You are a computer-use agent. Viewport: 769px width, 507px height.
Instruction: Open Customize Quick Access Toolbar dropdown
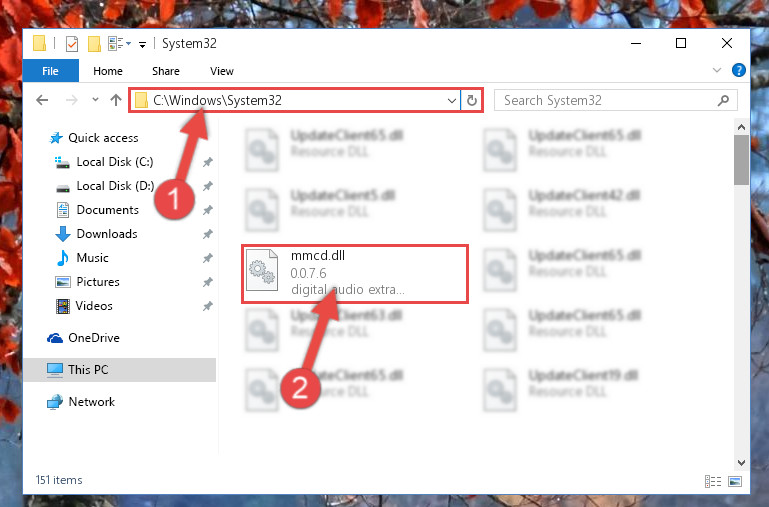pyautogui.click(x=142, y=45)
